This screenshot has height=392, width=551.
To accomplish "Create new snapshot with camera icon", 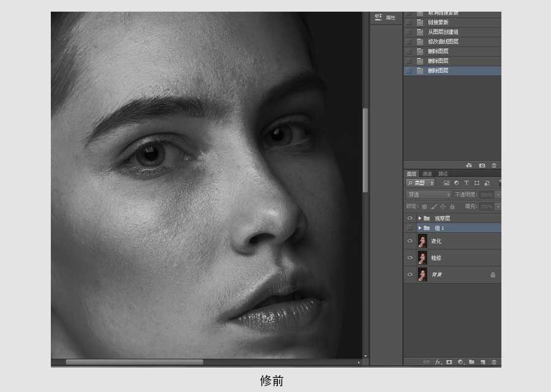I will 482,165.
